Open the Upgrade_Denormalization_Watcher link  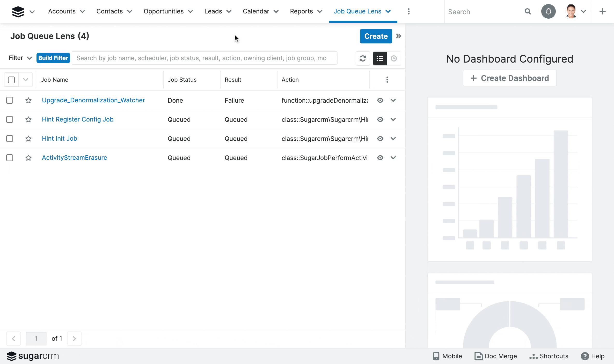[x=93, y=100]
